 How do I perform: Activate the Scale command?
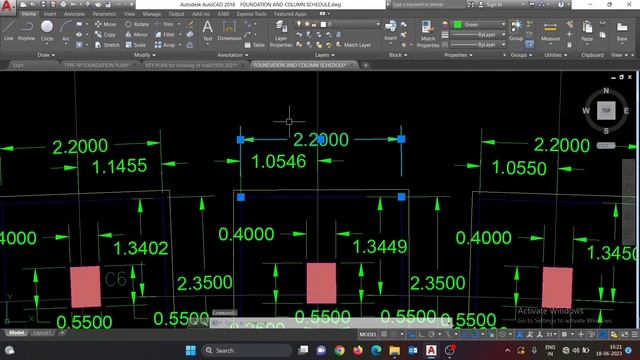[x=136, y=45]
